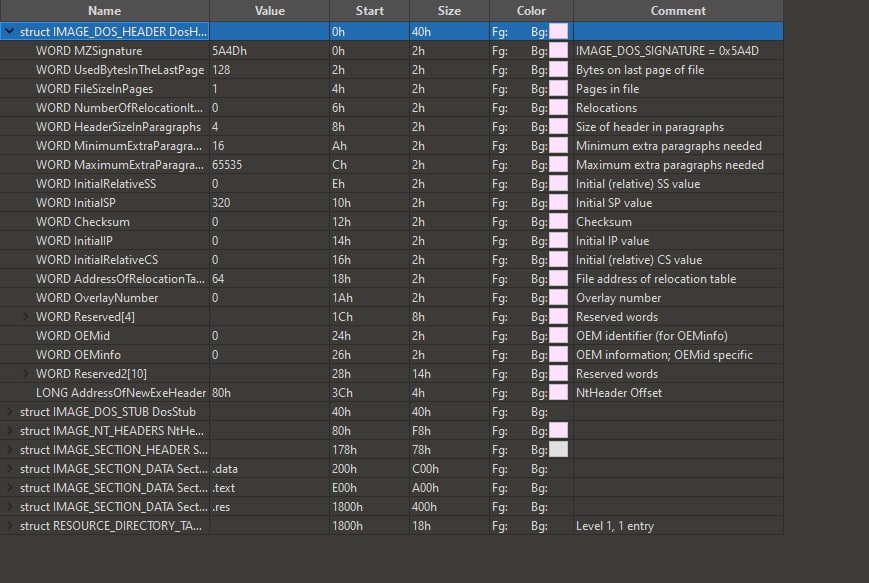The width and height of the screenshot is (869, 583).
Task: Expand the WORD Reserved[4] array
Action: [x=25, y=316]
